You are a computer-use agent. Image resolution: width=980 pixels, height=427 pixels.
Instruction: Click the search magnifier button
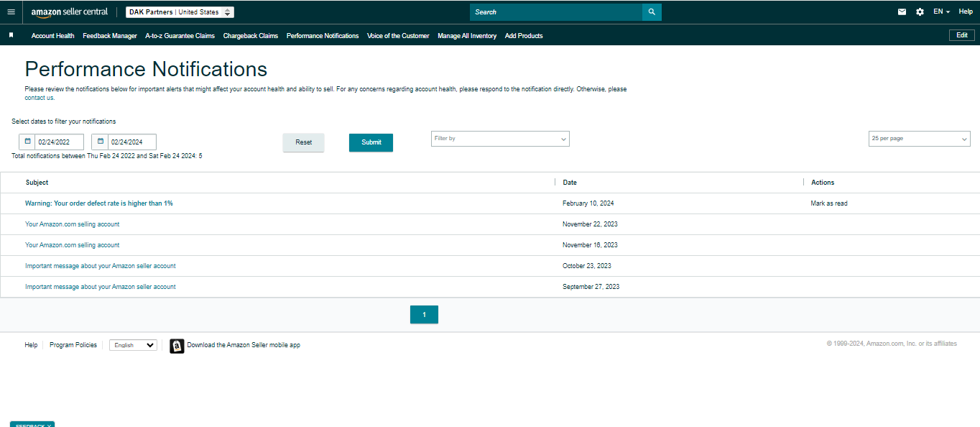(x=652, y=12)
